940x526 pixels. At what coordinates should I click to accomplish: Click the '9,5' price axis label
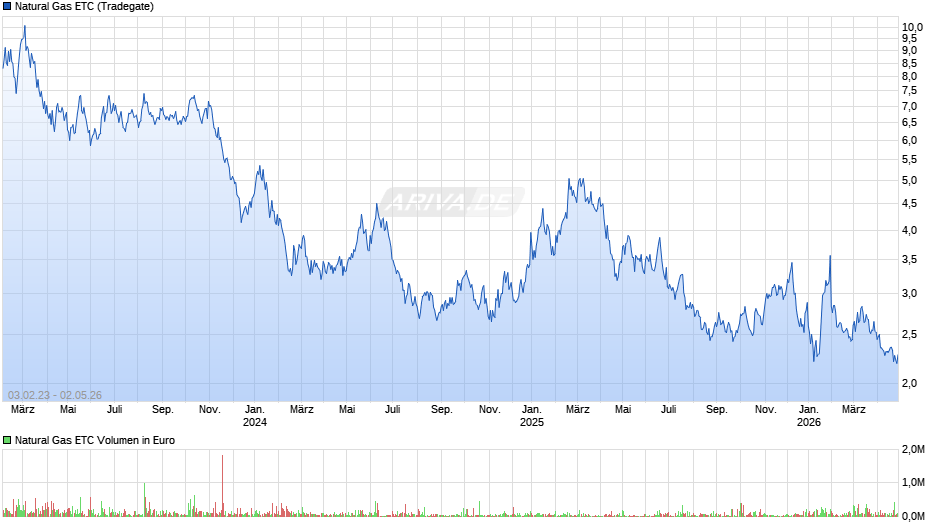click(909, 38)
